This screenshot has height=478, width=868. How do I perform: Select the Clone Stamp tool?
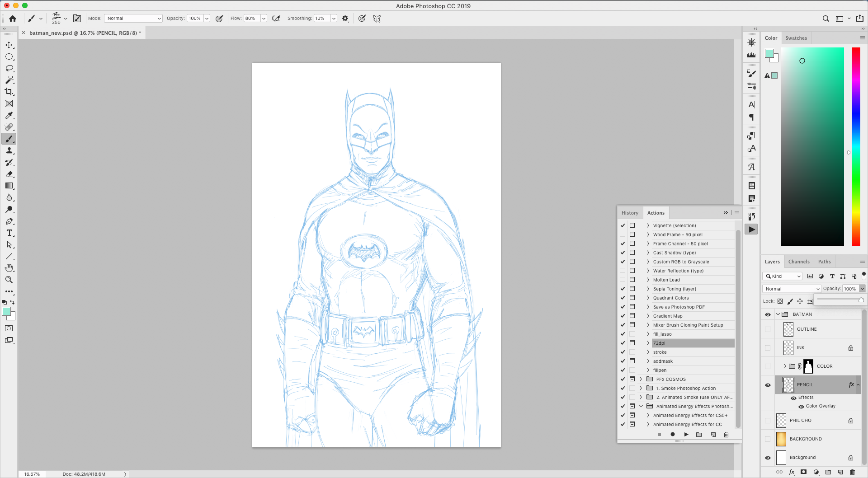pos(9,150)
